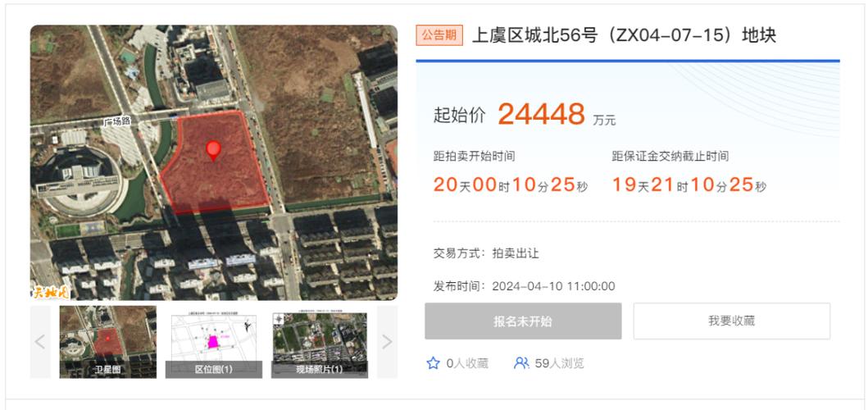The width and height of the screenshot is (868, 410).
Task: Click the star favorites icon
Action: coord(433,363)
